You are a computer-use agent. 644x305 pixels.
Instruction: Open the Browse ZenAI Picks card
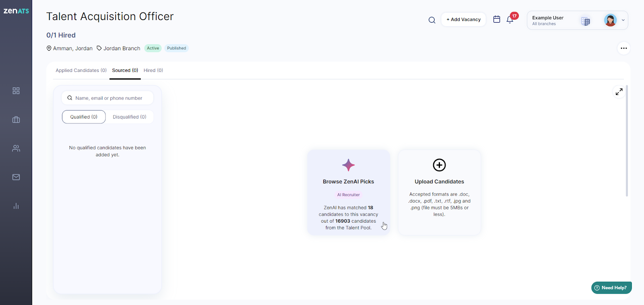tap(349, 192)
